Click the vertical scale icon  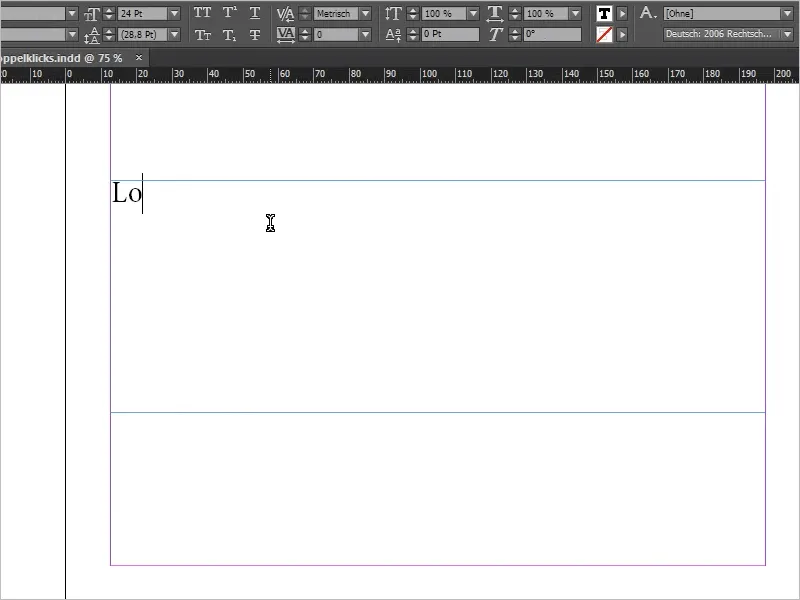pyautogui.click(x=393, y=14)
